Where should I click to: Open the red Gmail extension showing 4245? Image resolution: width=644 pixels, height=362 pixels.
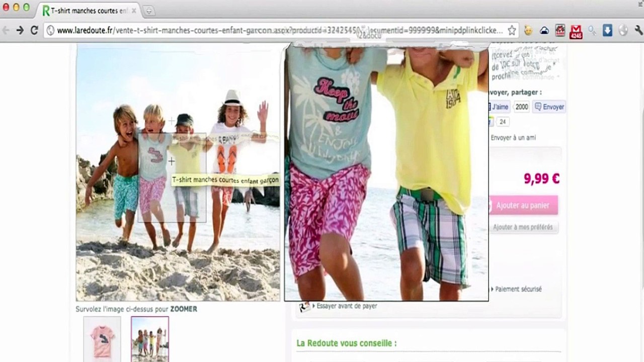click(576, 31)
